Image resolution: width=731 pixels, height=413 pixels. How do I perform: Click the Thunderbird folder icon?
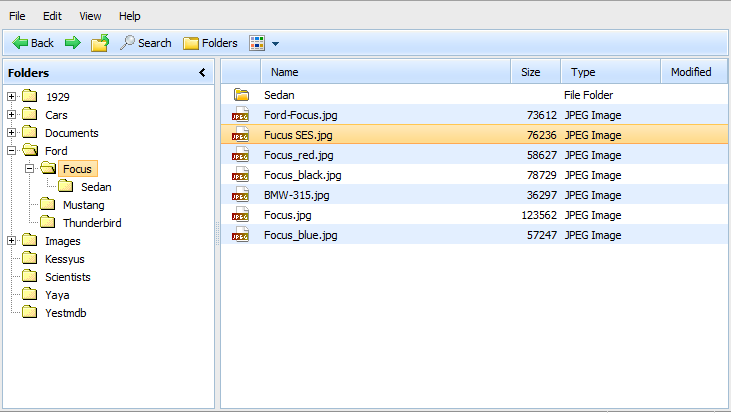coord(48,221)
